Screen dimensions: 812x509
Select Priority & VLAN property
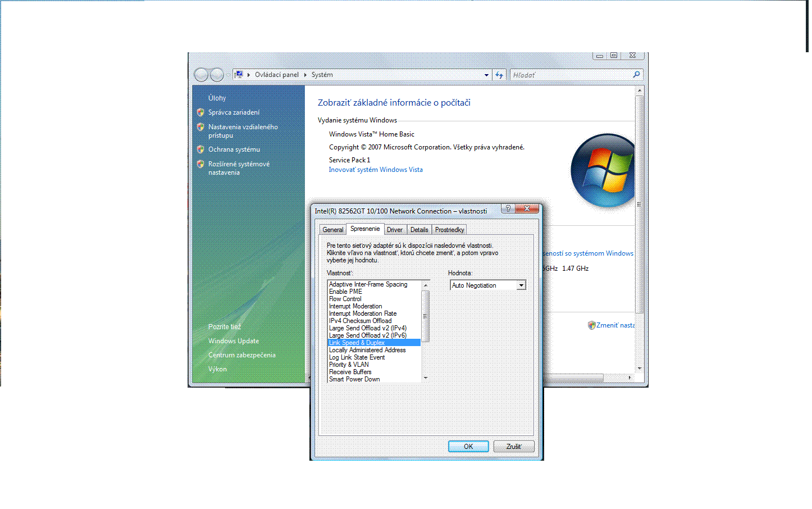pyautogui.click(x=374, y=365)
